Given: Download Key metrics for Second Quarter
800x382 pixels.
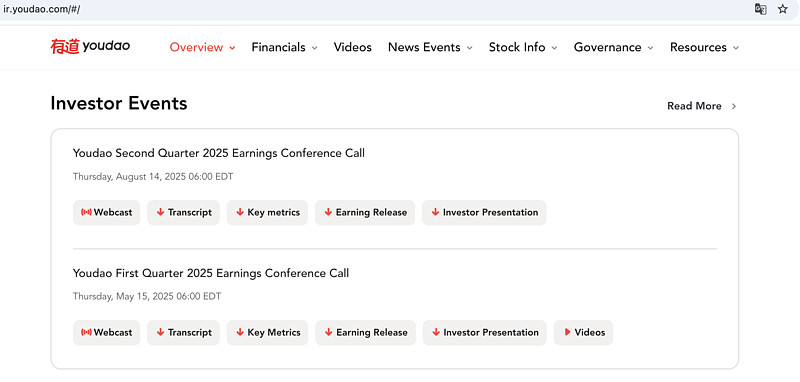Looking at the screenshot, I should click(x=267, y=213).
